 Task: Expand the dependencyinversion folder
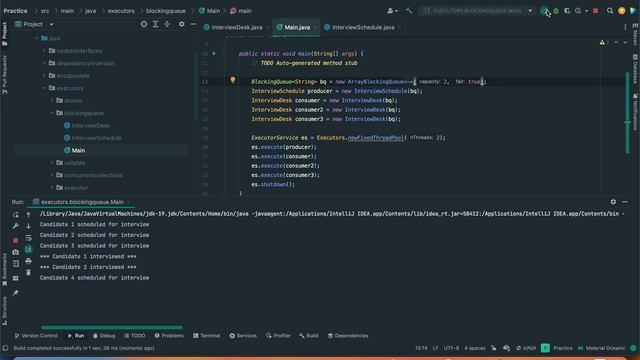click(x=44, y=63)
